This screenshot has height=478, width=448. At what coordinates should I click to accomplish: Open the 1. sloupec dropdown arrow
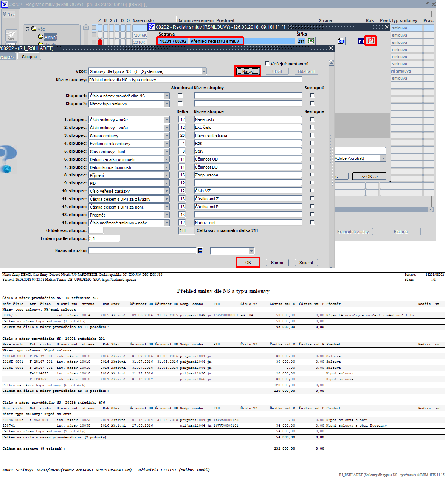(x=167, y=120)
